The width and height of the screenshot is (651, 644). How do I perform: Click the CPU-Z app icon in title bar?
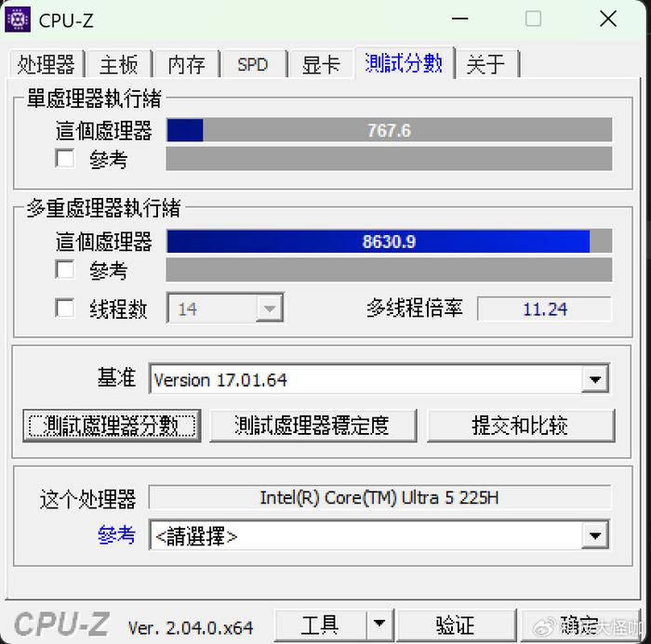coord(17,20)
